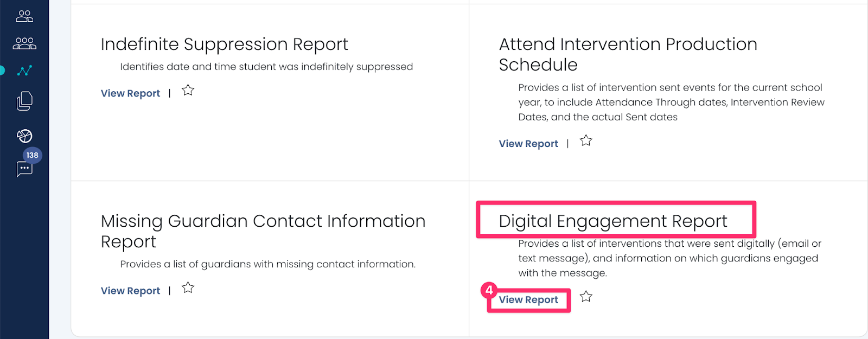
Task: Open View Report for Digital Engagement Report
Action: (x=528, y=300)
